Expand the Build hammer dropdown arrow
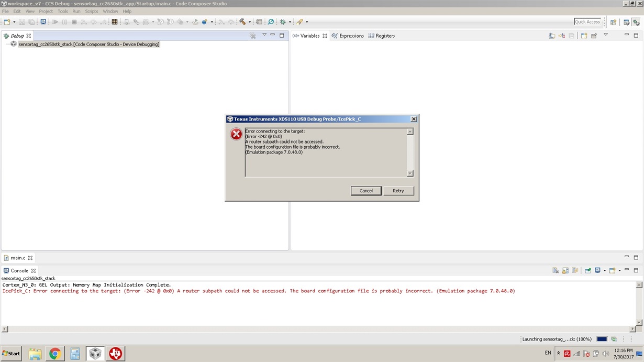The width and height of the screenshot is (644, 362). (250, 22)
